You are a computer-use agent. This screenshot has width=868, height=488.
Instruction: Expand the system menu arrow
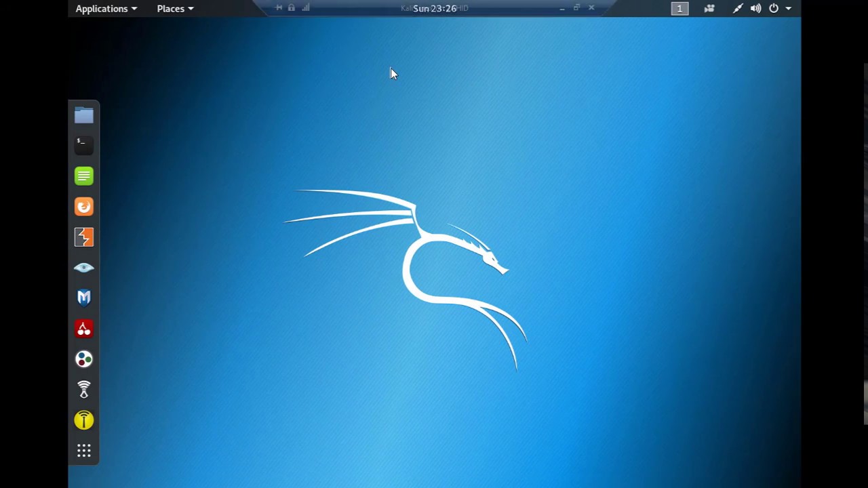[789, 8]
